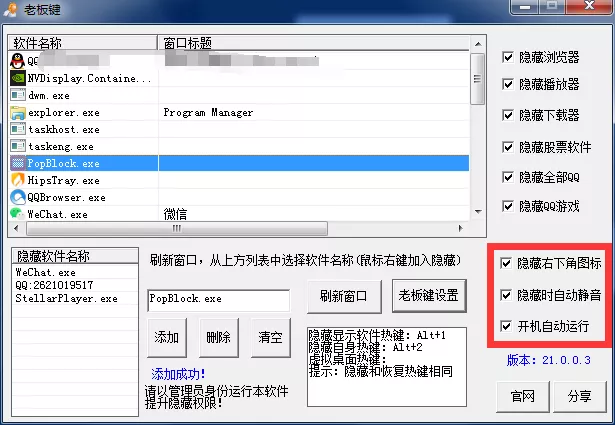The height and width of the screenshot is (425, 615).
Task: Click the QQ penguin icon in list
Action: coord(18,61)
